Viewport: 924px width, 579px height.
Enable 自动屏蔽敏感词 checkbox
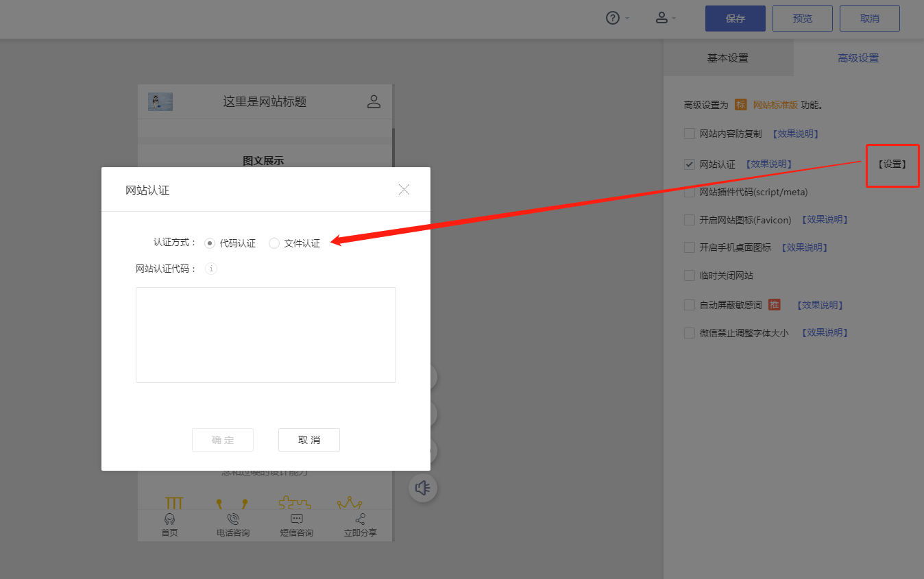pos(690,305)
